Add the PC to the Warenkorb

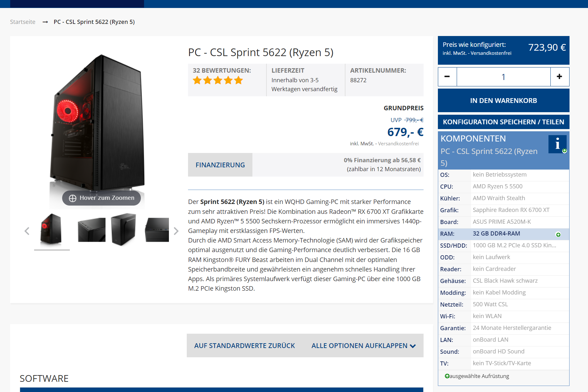504,100
